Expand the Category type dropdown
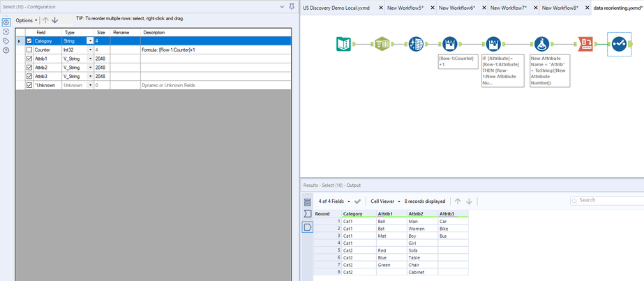The width and height of the screenshot is (644, 281). 89,41
